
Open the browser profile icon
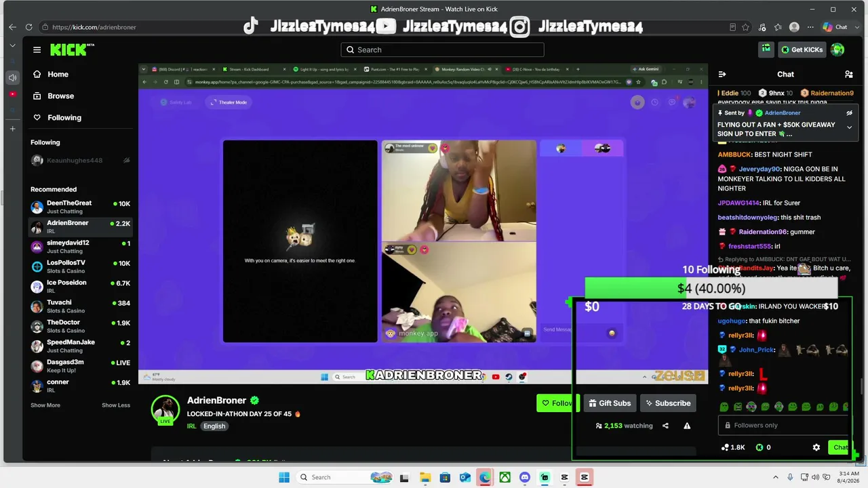[x=794, y=27]
